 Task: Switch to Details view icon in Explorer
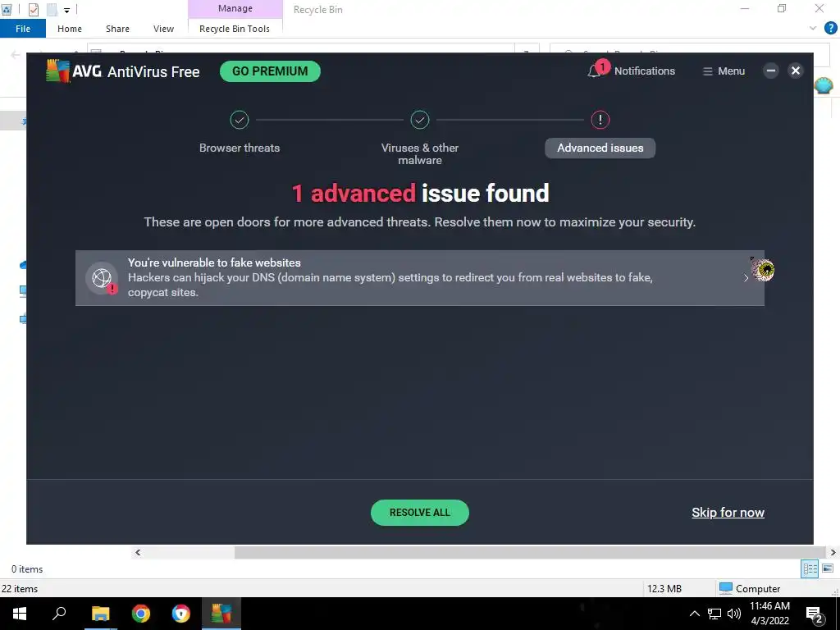[810, 569]
